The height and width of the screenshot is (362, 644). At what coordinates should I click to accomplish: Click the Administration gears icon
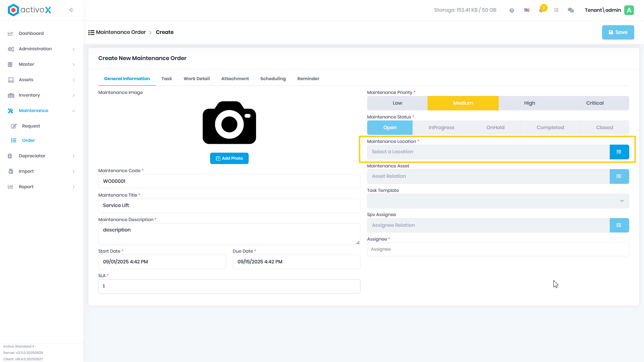pyautogui.click(x=11, y=49)
